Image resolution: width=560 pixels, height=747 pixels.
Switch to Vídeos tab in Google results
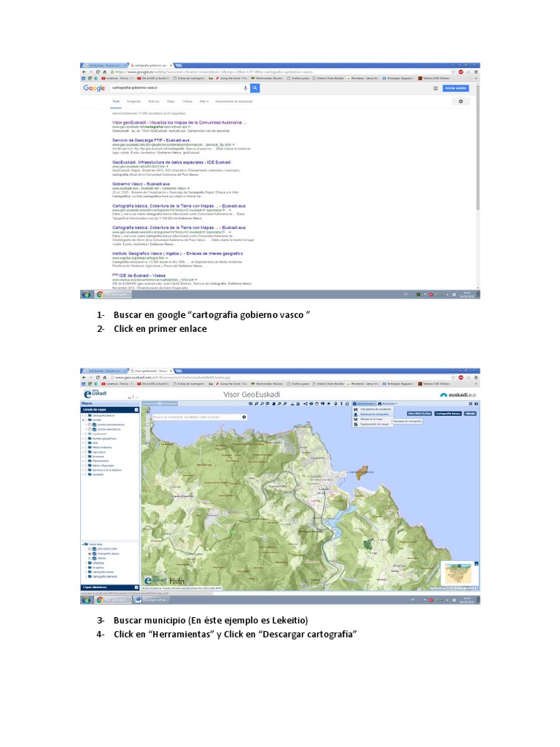tap(187, 101)
